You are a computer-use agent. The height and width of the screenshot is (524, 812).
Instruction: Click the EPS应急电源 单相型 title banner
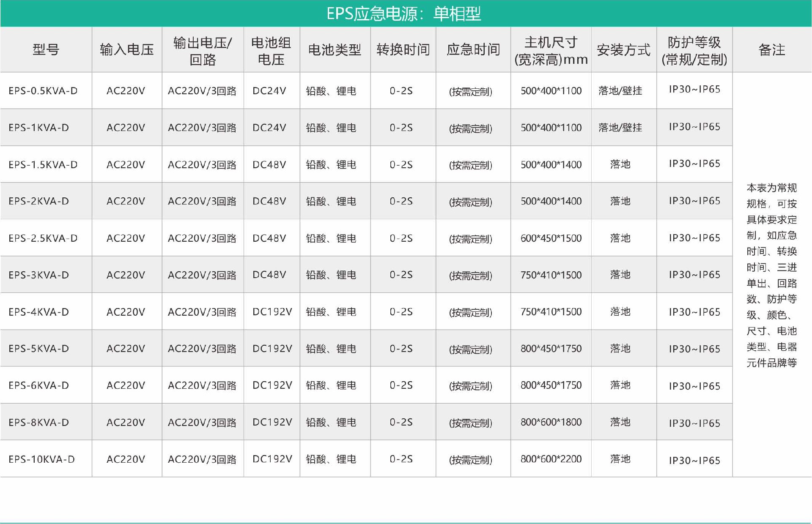[x=406, y=14]
